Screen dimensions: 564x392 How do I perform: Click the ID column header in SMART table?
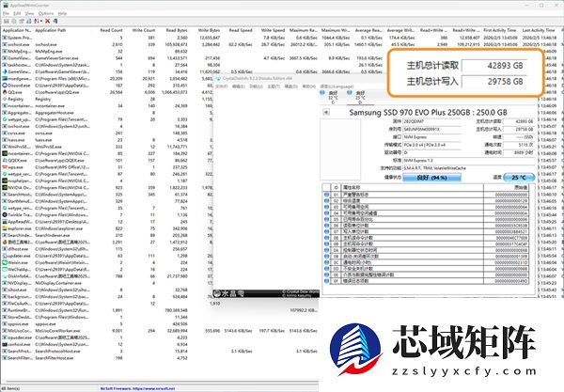(x=336, y=187)
